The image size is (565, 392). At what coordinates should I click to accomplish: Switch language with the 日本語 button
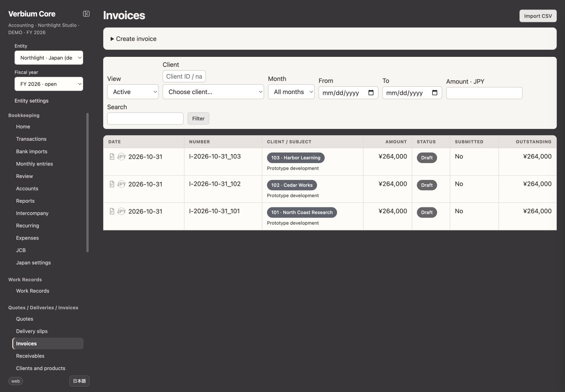coord(79,381)
